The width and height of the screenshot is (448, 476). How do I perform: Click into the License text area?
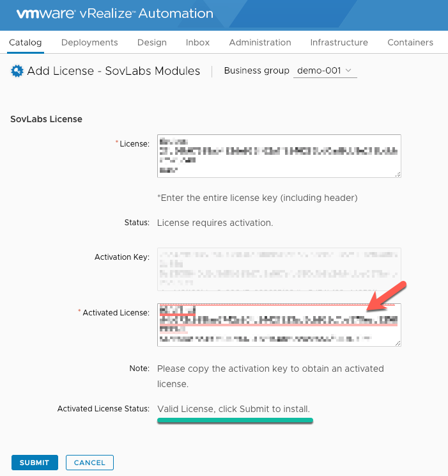coord(279,156)
